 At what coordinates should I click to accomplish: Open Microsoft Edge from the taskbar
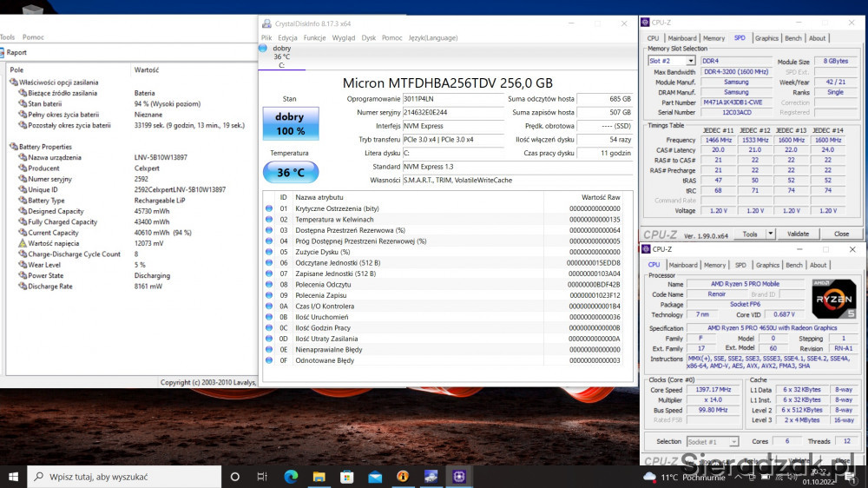click(290, 477)
